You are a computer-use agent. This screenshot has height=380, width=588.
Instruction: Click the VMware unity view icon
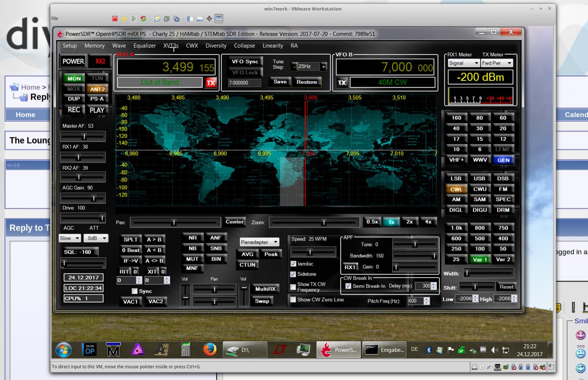pos(219,18)
